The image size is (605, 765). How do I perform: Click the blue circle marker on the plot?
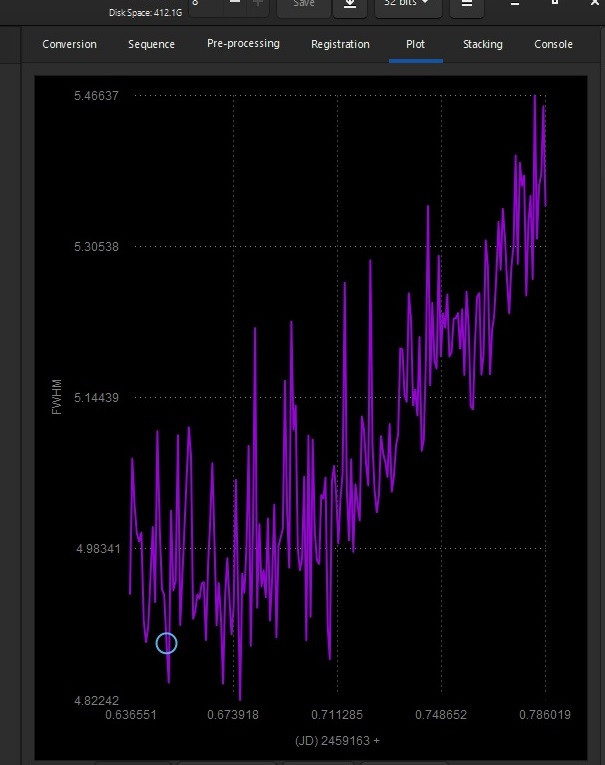tap(166, 643)
